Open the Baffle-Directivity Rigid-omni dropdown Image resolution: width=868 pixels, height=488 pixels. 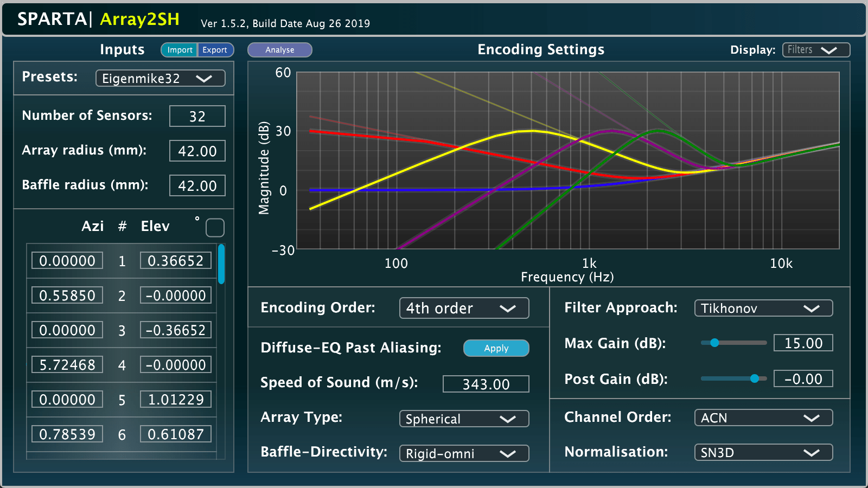(464, 454)
